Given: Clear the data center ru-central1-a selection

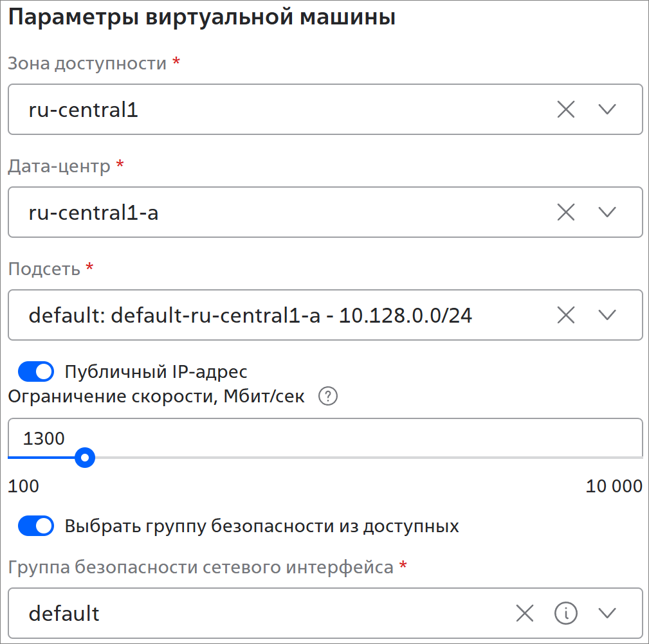Looking at the screenshot, I should pos(565,212).
